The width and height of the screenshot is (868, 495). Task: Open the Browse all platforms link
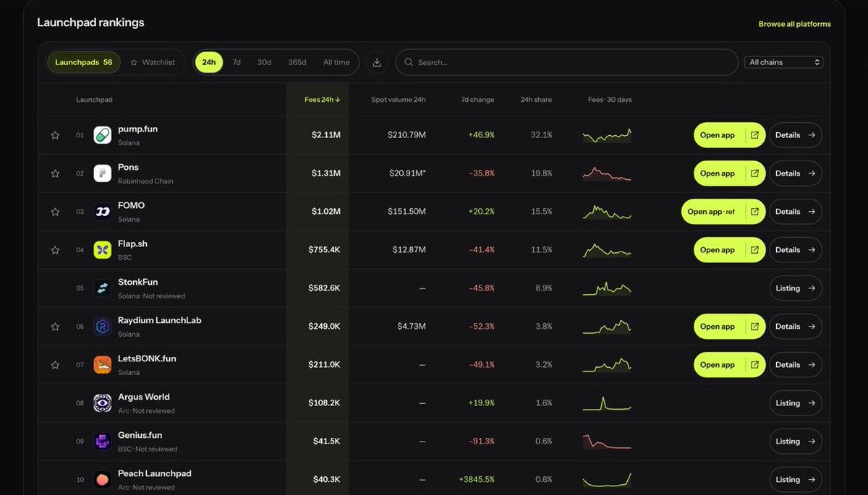point(794,24)
